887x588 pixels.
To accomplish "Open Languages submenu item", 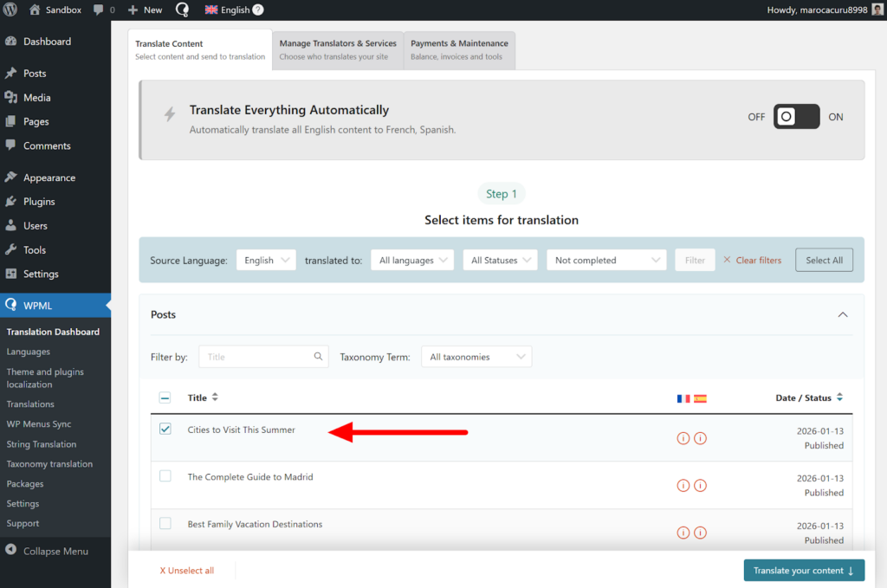I will click(29, 352).
